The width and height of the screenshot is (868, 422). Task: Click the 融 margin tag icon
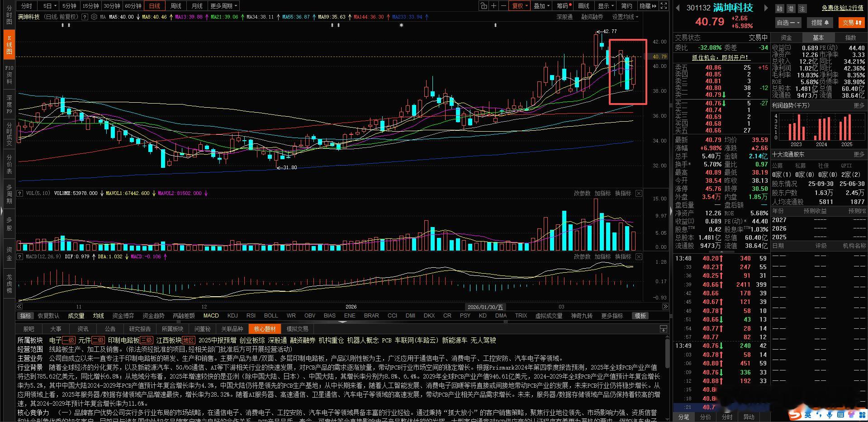(779, 9)
